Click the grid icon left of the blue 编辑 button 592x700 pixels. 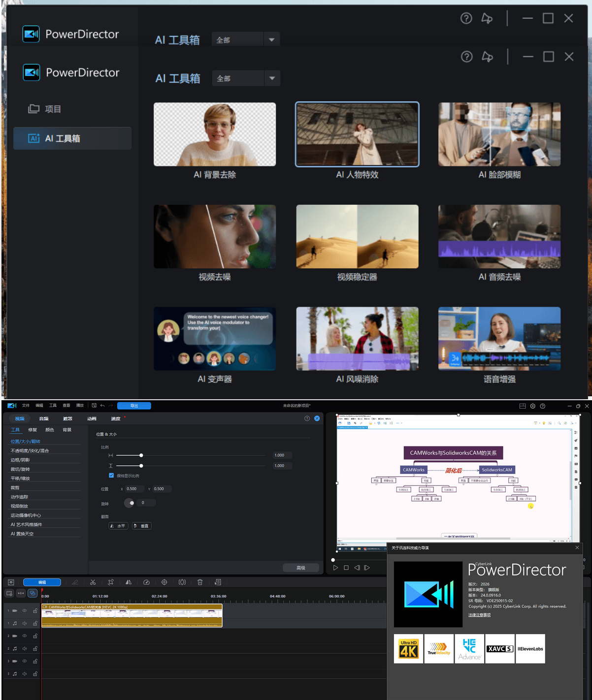pyautogui.click(x=11, y=582)
